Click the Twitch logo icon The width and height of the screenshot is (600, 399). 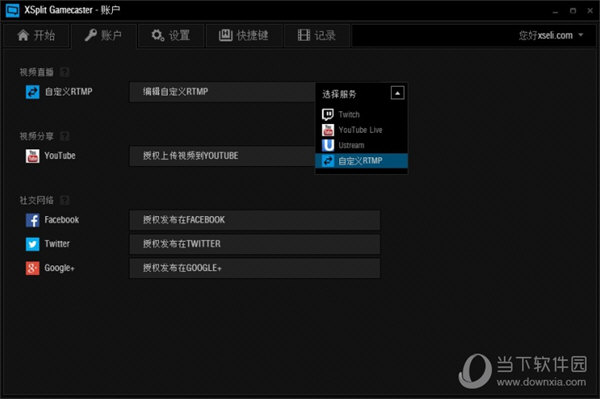(328, 114)
